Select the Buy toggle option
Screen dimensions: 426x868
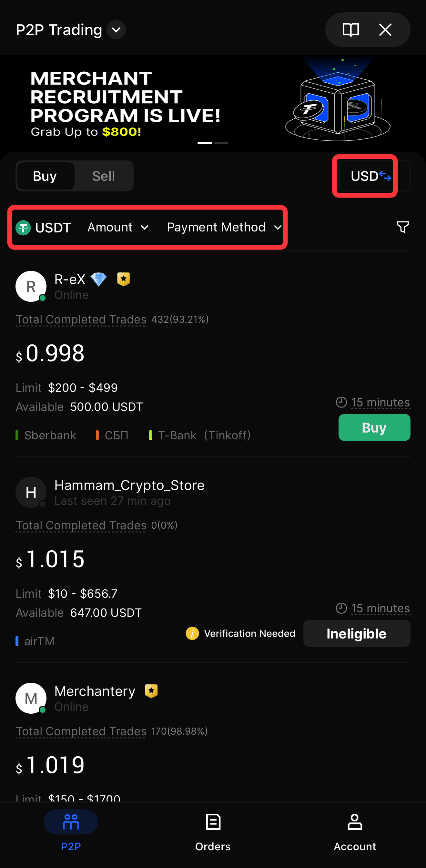[x=45, y=176]
